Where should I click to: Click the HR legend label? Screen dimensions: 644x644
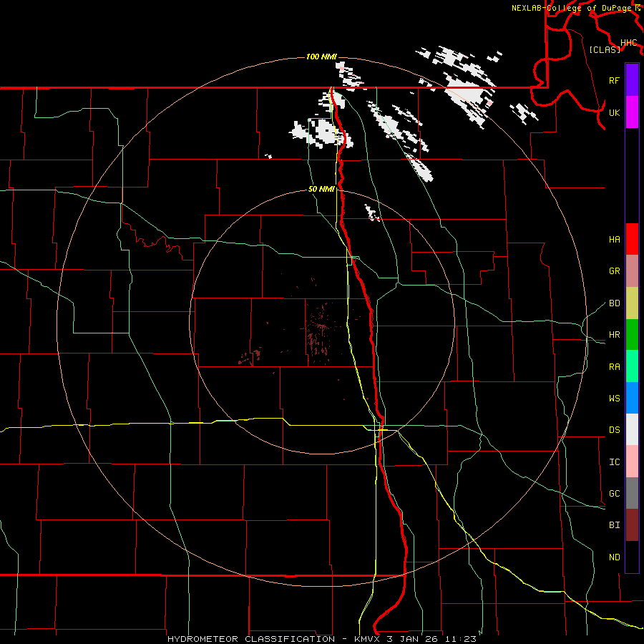pos(614,335)
